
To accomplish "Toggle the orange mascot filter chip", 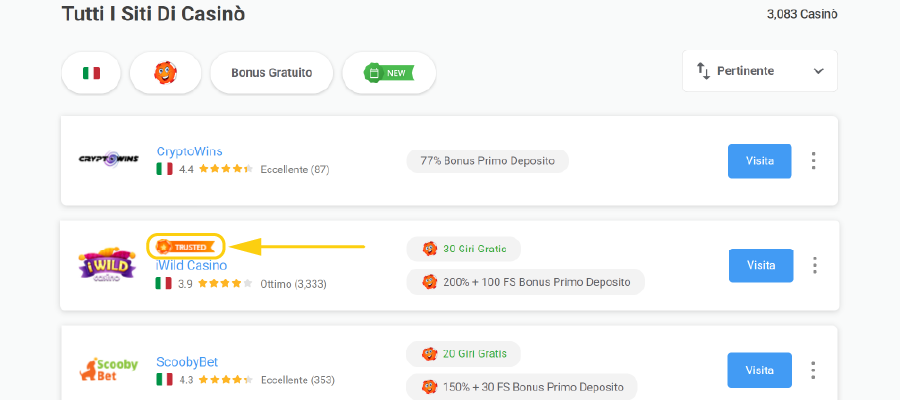I will (x=165, y=73).
